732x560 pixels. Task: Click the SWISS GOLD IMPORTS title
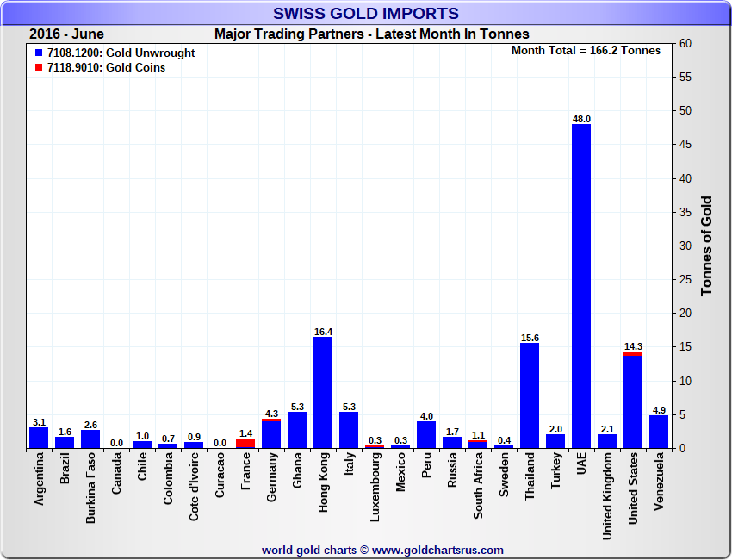click(x=366, y=13)
